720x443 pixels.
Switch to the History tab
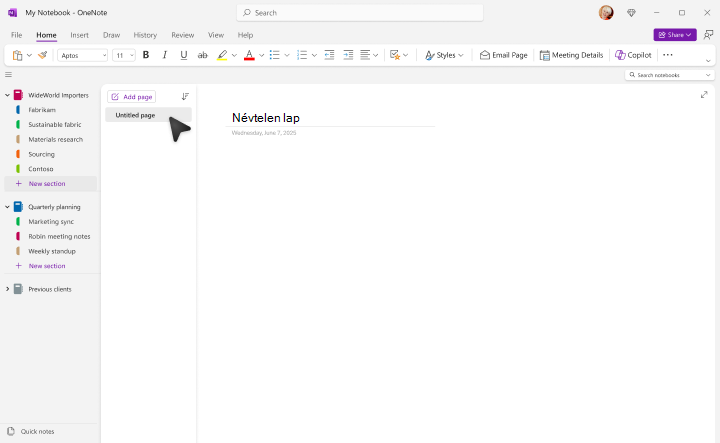click(x=145, y=35)
